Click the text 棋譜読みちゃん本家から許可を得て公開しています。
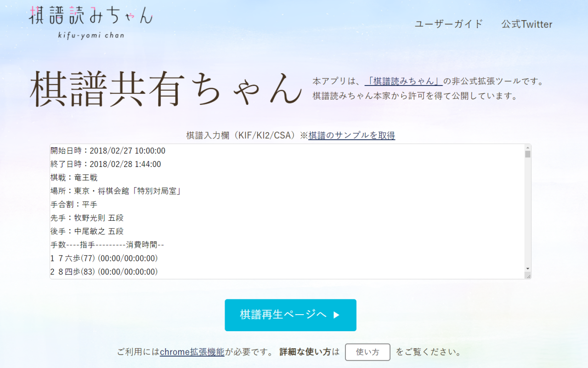 click(415, 96)
